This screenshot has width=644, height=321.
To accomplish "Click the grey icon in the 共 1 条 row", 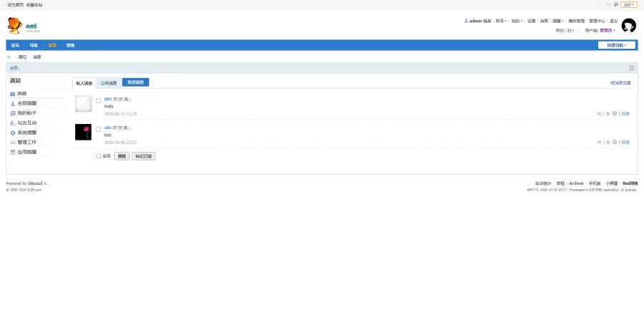I will (x=615, y=142).
